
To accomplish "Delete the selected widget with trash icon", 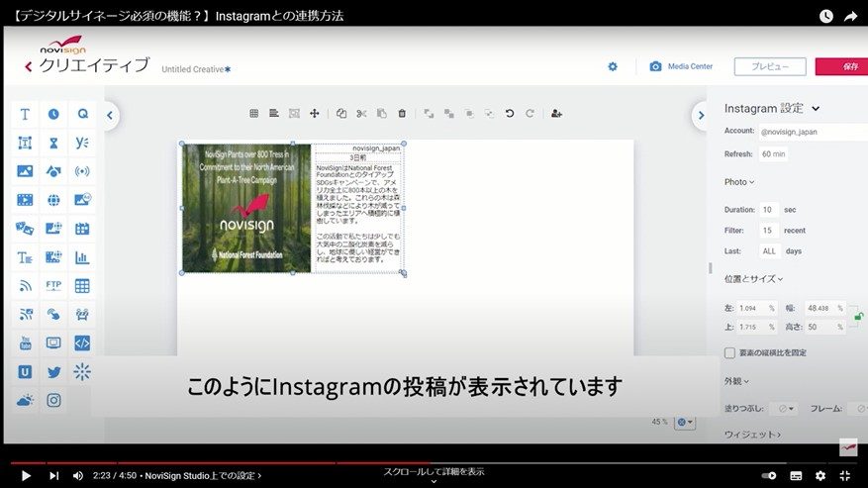I will [x=402, y=113].
